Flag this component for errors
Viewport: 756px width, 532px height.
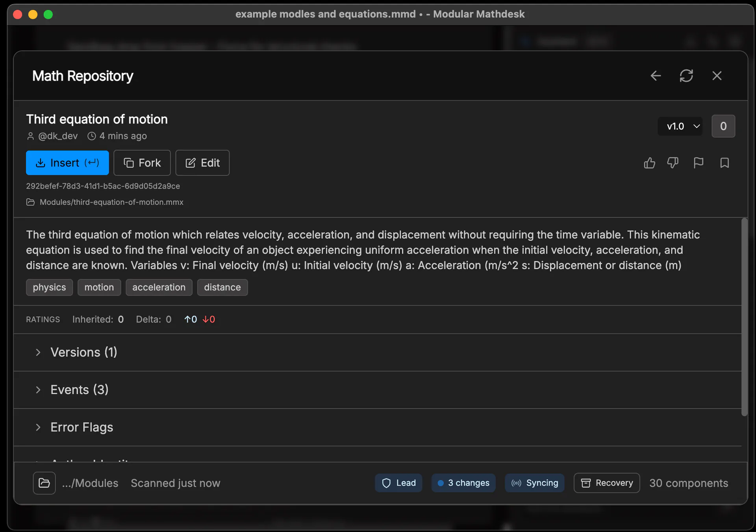coord(699,163)
